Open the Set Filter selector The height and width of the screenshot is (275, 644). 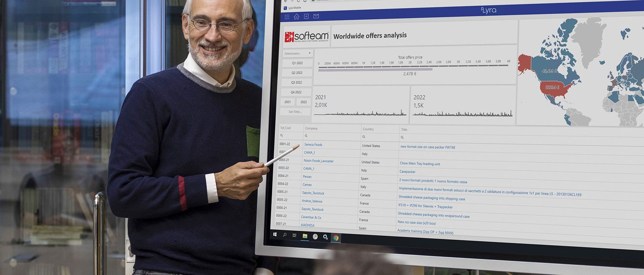tap(295, 112)
